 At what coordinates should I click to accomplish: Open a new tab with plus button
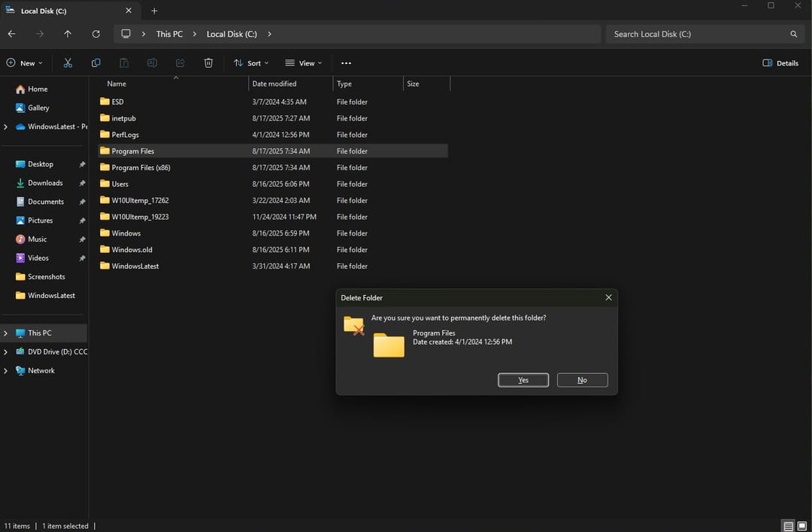coord(154,11)
